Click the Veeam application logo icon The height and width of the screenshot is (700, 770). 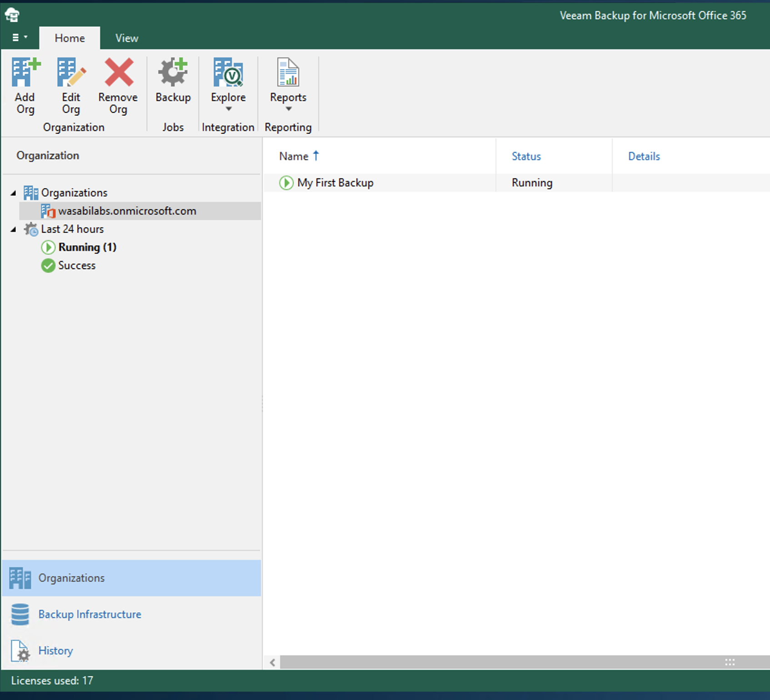click(x=12, y=15)
